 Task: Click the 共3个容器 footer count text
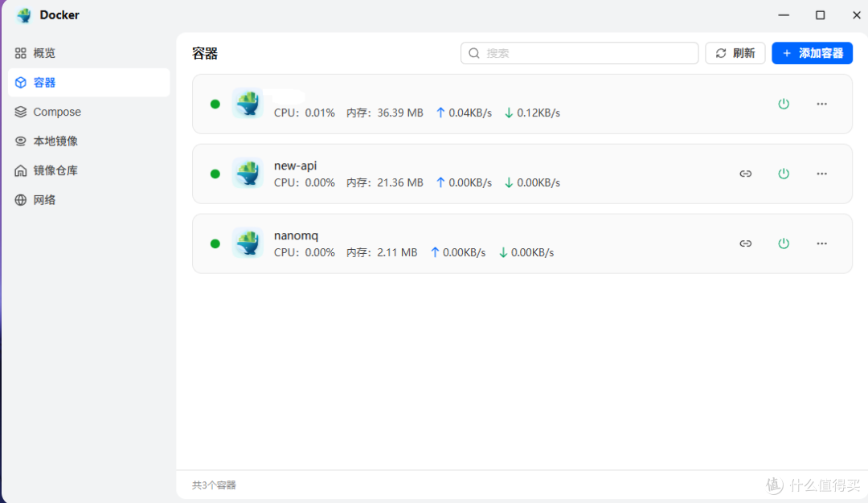[x=215, y=485]
